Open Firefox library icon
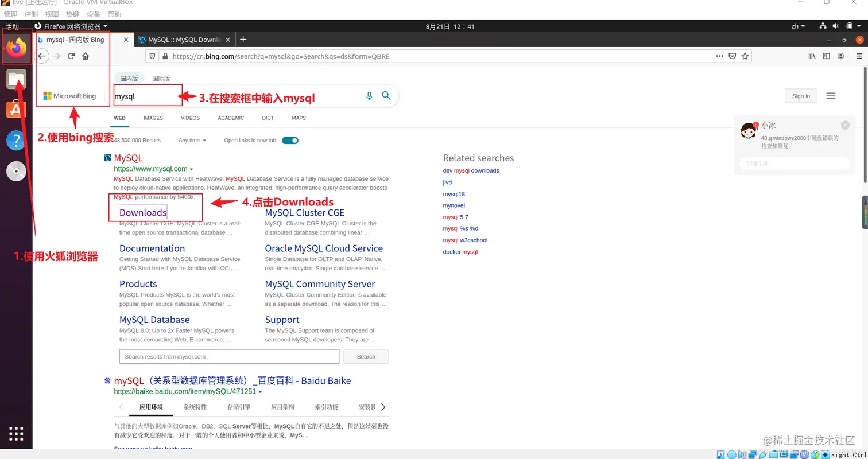868x459 pixels. pos(812,56)
